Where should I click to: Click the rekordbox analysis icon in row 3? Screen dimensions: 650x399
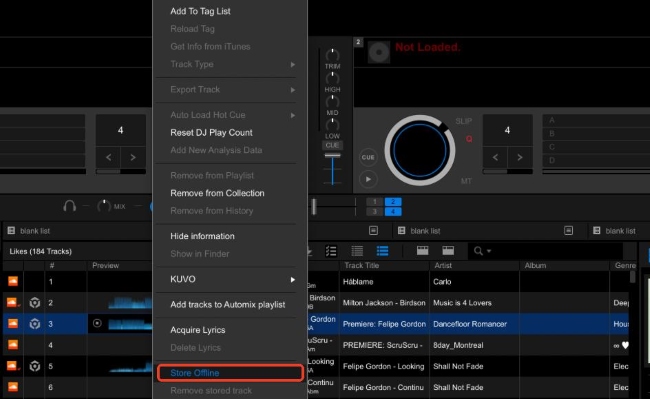pyautogui.click(x=35, y=324)
